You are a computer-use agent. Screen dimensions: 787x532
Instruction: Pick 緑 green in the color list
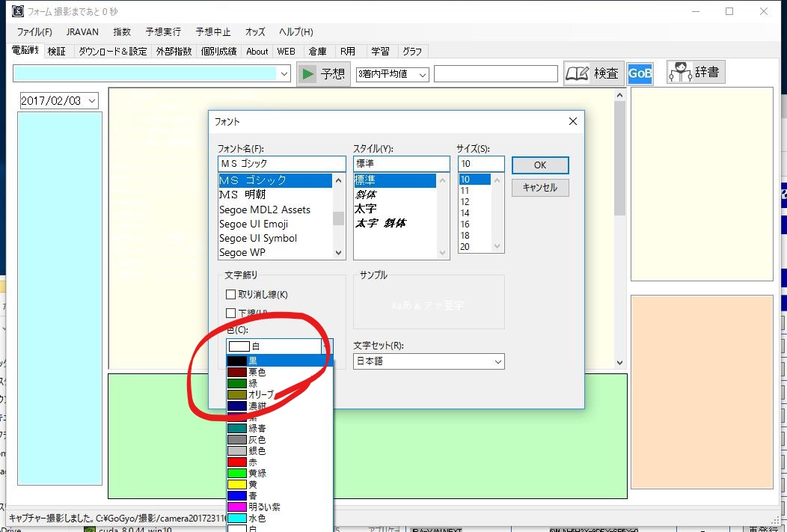pos(279,383)
